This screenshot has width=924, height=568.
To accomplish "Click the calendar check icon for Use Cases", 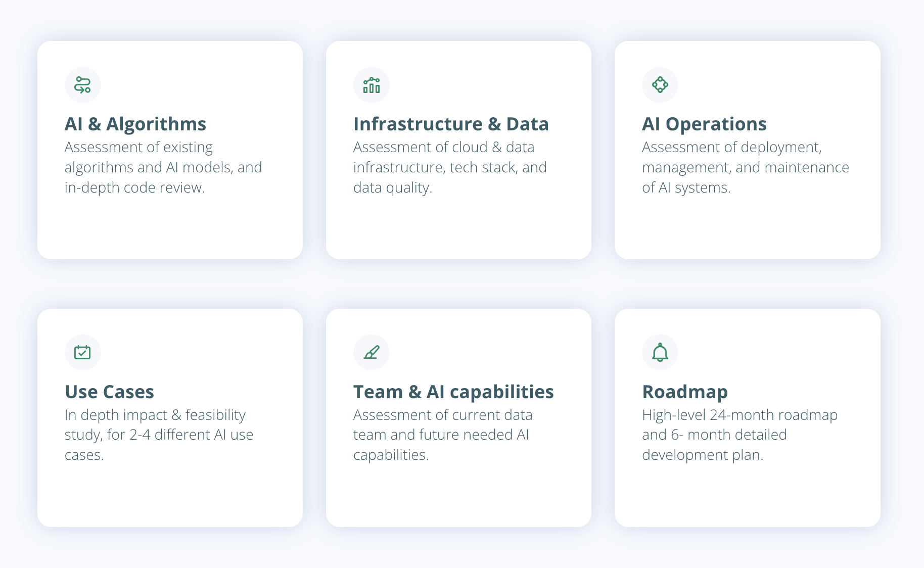I will (x=82, y=352).
